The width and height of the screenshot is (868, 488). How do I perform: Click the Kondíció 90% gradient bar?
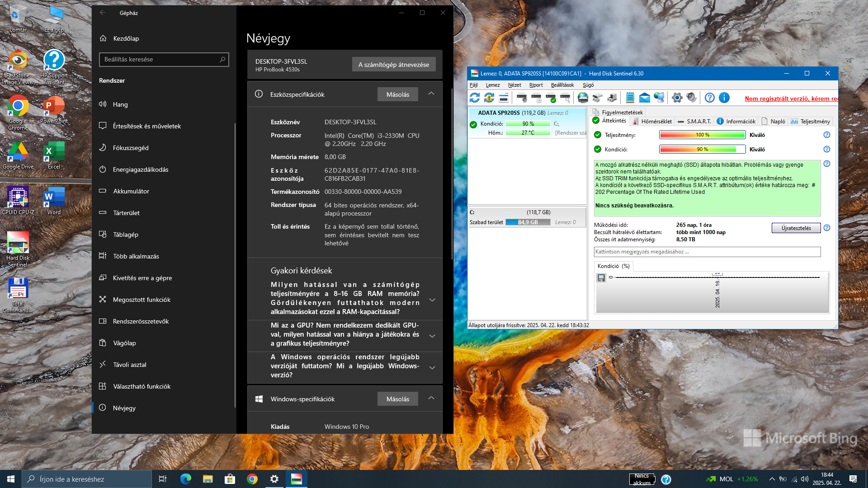(x=702, y=149)
